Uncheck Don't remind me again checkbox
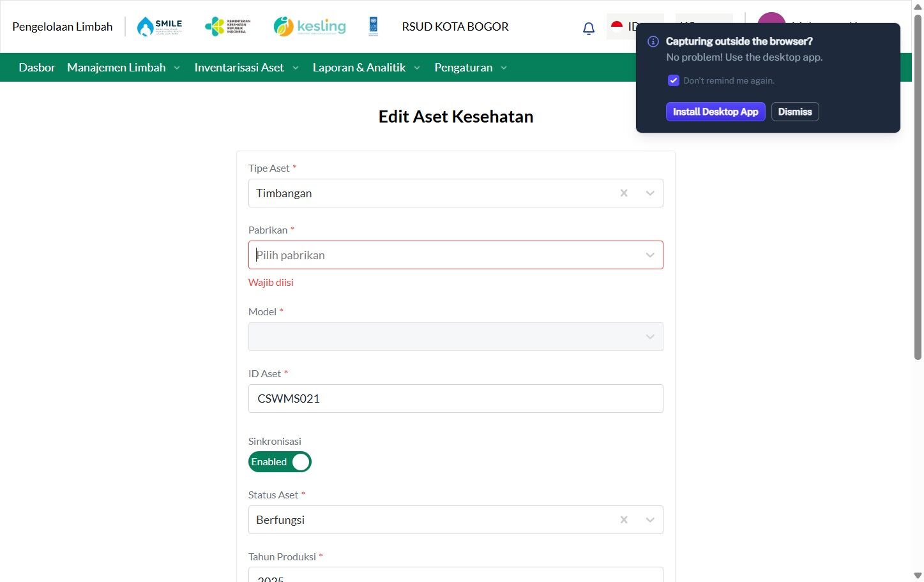The height and width of the screenshot is (582, 924). (673, 80)
